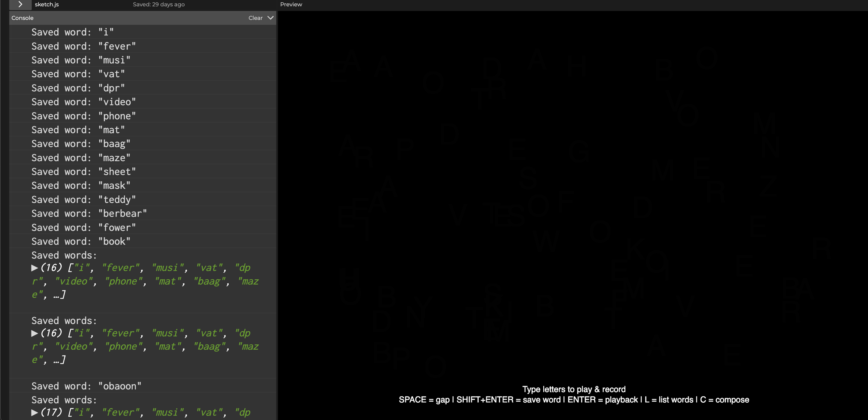Click the console line Saved word "video"
The image size is (868, 420).
(x=83, y=102)
